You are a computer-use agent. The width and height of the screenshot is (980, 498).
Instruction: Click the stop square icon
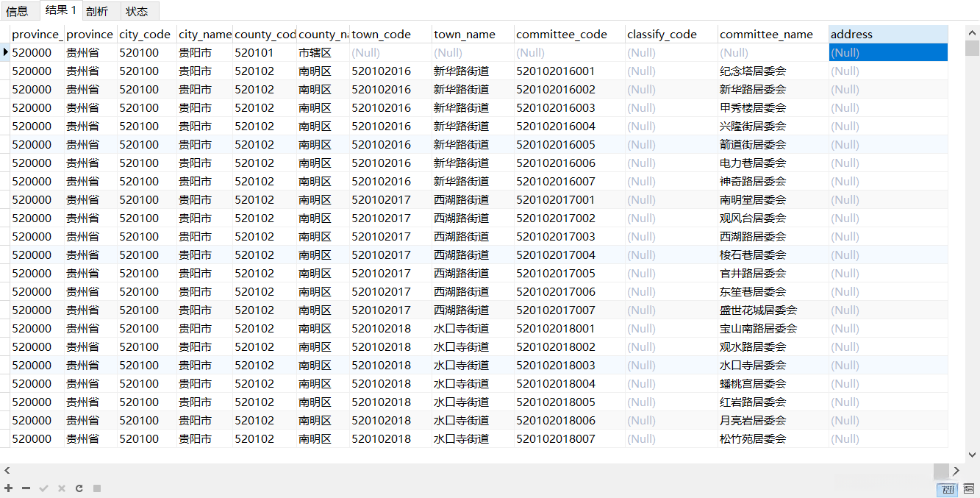click(96, 488)
